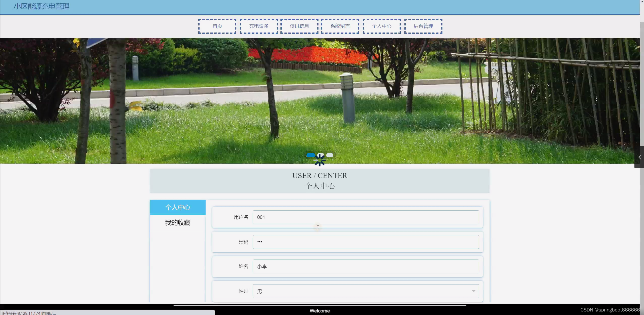Focus the 密码 password field

coord(366,242)
